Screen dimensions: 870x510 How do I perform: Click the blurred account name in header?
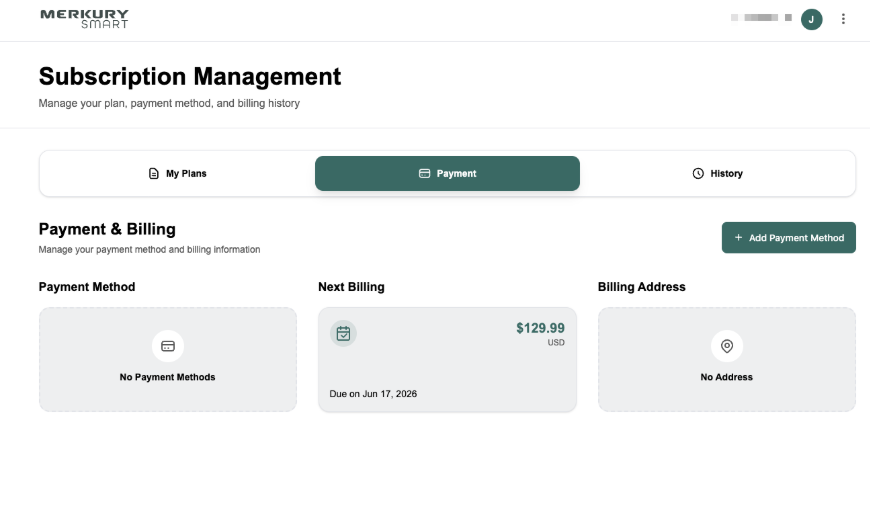(x=761, y=18)
